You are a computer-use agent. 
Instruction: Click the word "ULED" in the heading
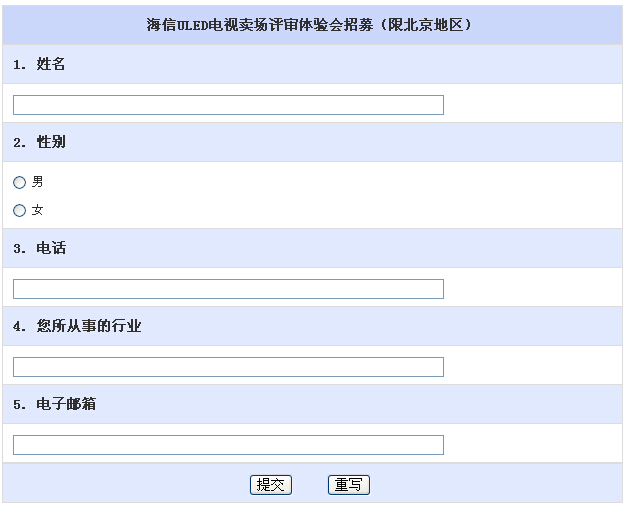pos(192,25)
